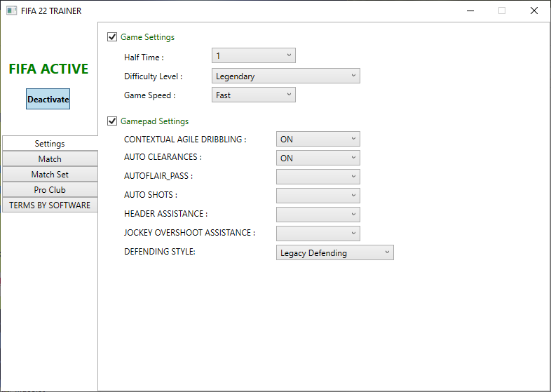The height and width of the screenshot is (392, 551).
Task: Click the 'HEADER ASSISTANCE :' label
Action: pos(166,214)
